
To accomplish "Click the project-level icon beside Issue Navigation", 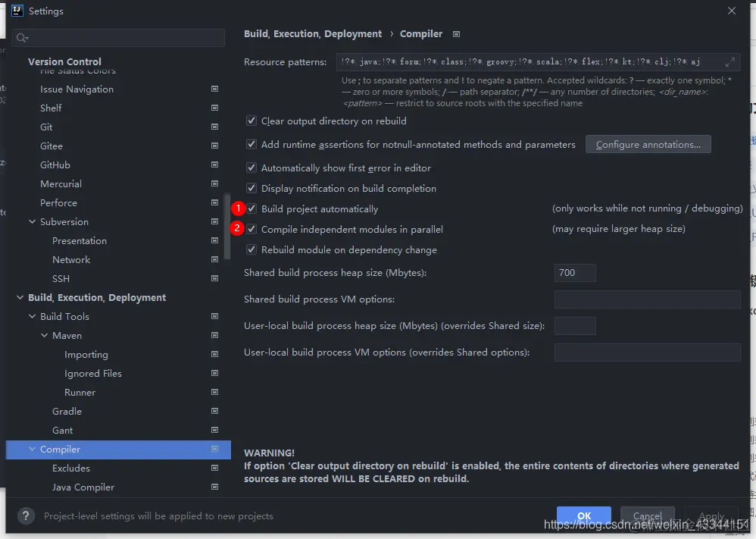I will click(x=215, y=89).
